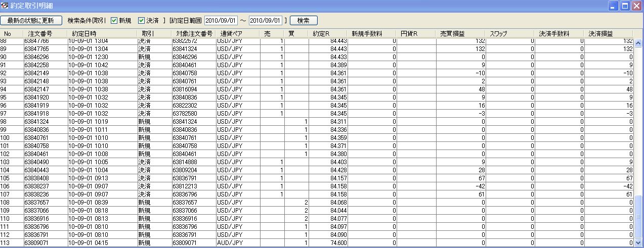The image size is (644, 248).
Task: Click the vertical scrollbar thumb
Action: pyautogui.click(x=638, y=217)
